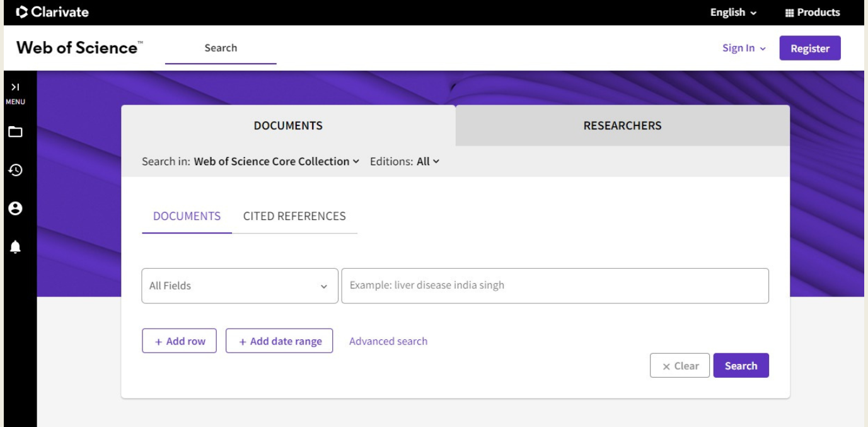Click the Register button
Screen dimensions: 868x427
[x=810, y=49]
